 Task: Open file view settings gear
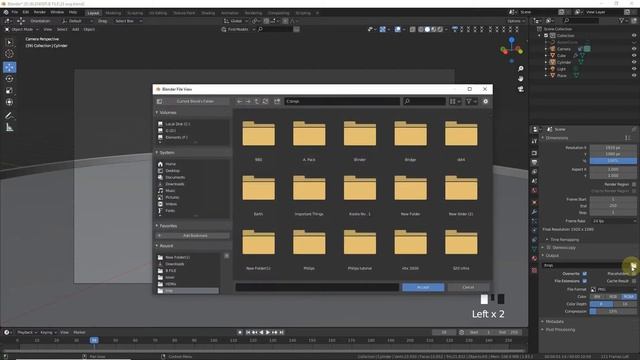485,101
